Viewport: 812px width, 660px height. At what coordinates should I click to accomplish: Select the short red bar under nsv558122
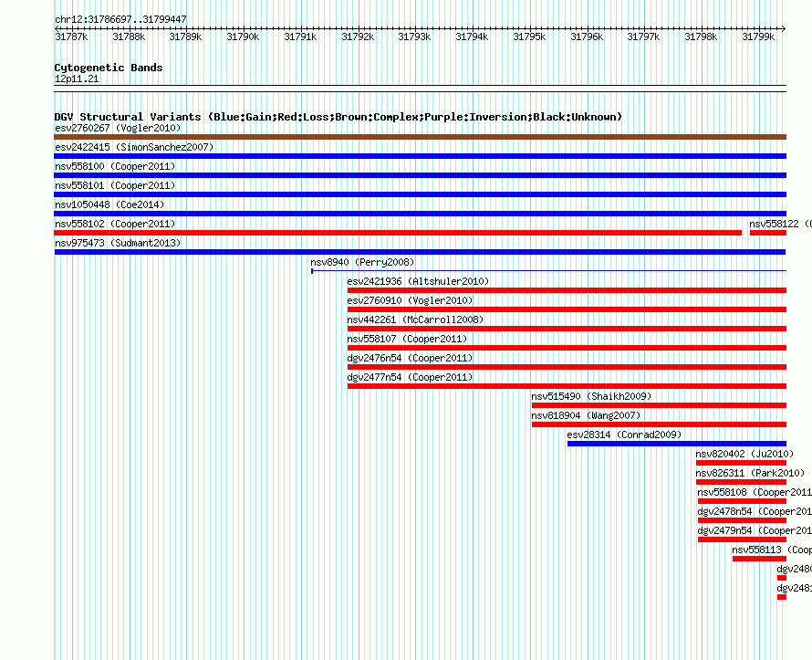tap(768, 233)
